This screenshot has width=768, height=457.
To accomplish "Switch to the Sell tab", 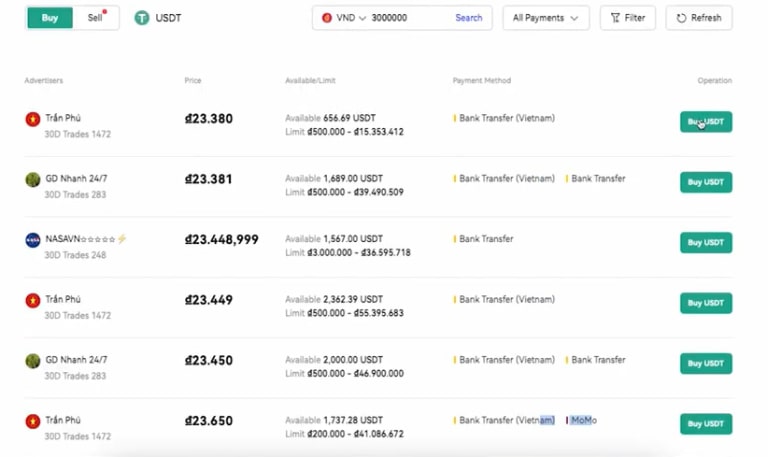I will point(95,18).
